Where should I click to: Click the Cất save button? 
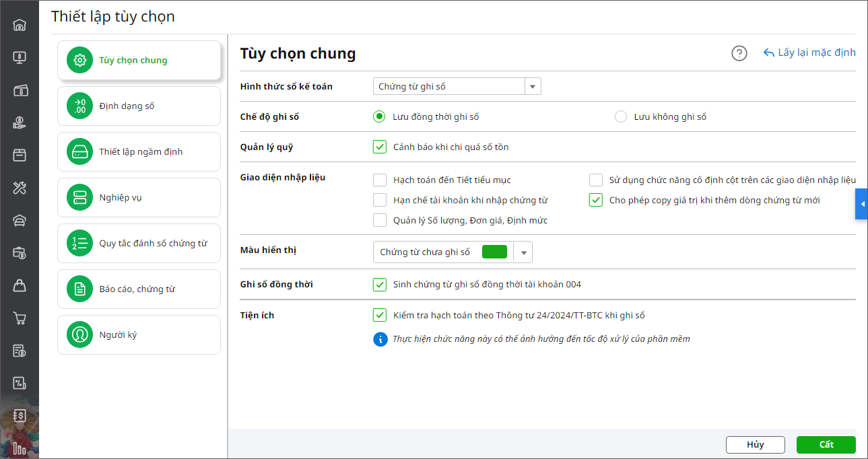coord(826,445)
